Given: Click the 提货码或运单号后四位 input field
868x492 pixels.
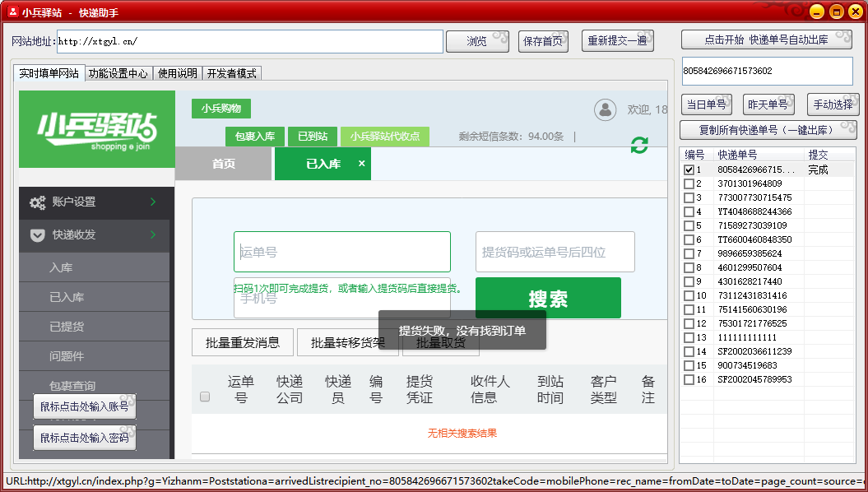Looking at the screenshot, I should 555,252.
